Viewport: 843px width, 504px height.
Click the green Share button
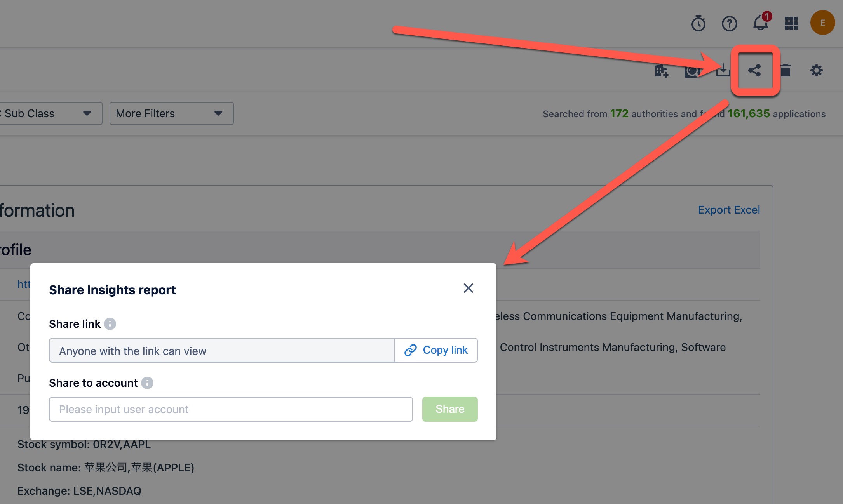point(449,409)
